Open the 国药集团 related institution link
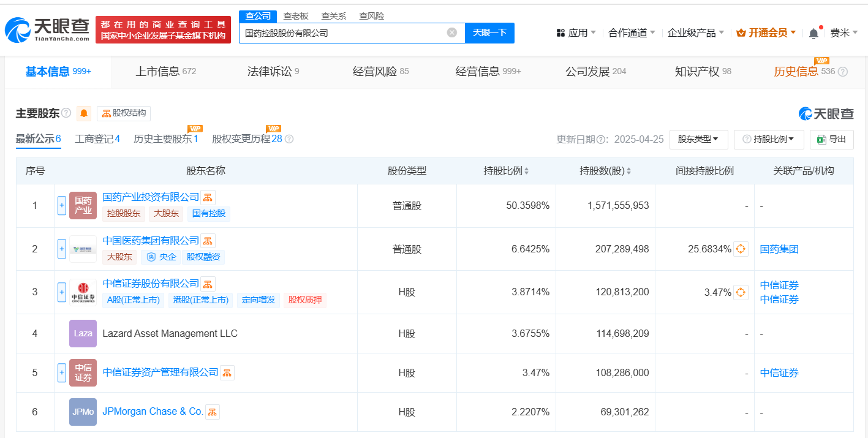This screenshot has width=868, height=438. 779,249
